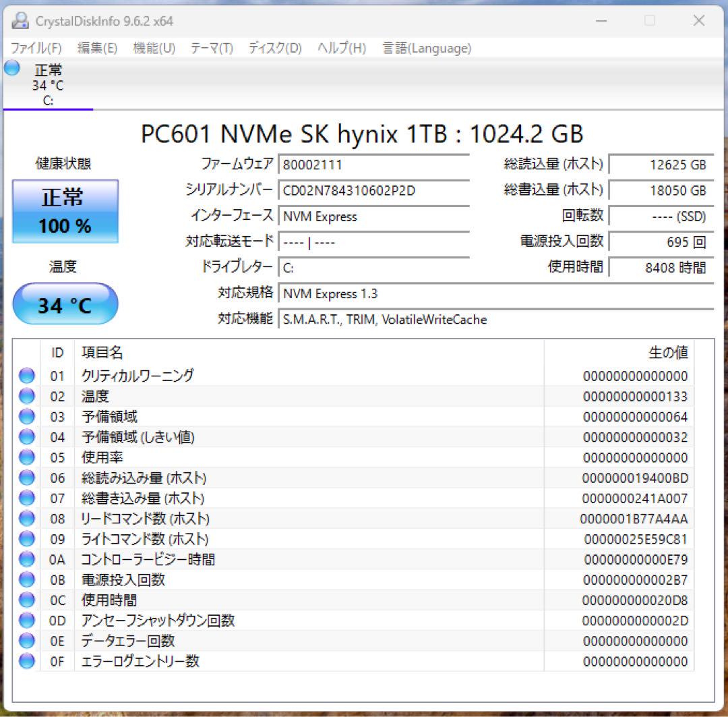Click status orb for row 09 ライトコマンド数
This screenshot has width=728, height=717.
(27, 538)
